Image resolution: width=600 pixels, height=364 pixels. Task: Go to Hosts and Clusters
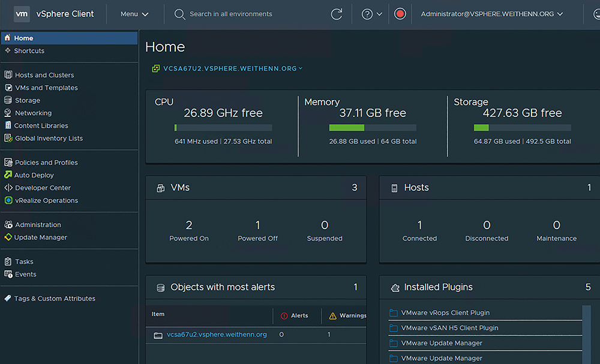[x=44, y=75]
